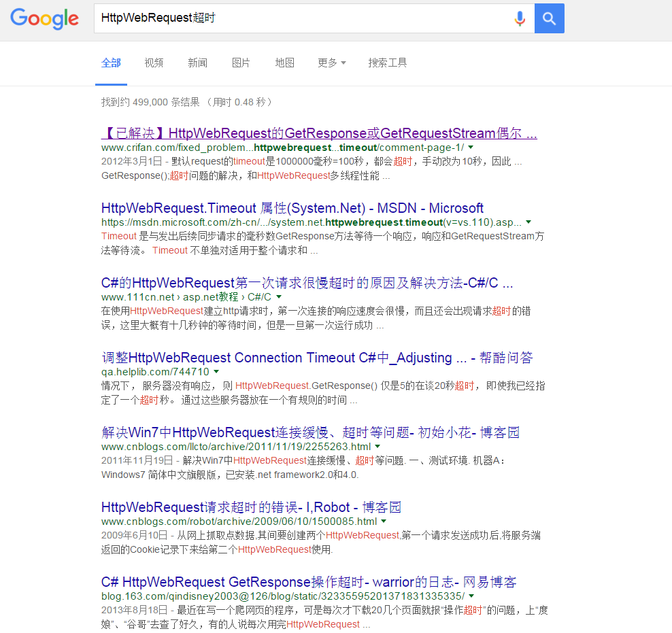Switch to the 视频 tab

(154, 63)
